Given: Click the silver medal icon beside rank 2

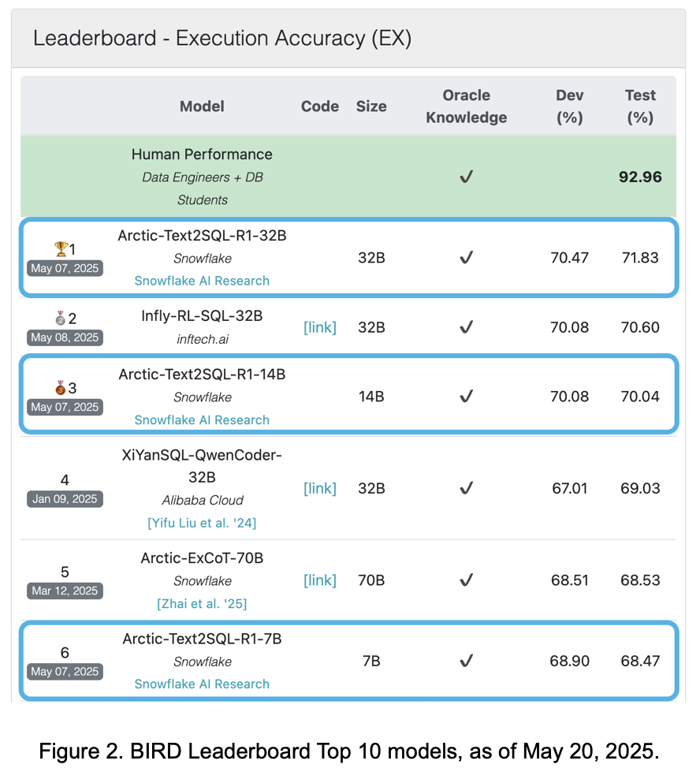Looking at the screenshot, I should pos(60,319).
